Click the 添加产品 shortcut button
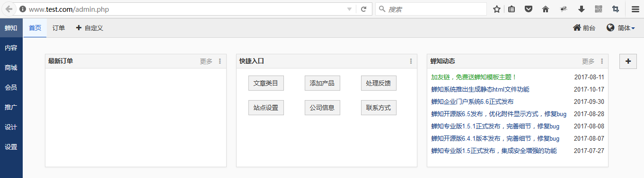The width and height of the screenshot is (644, 178). pos(322,83)
